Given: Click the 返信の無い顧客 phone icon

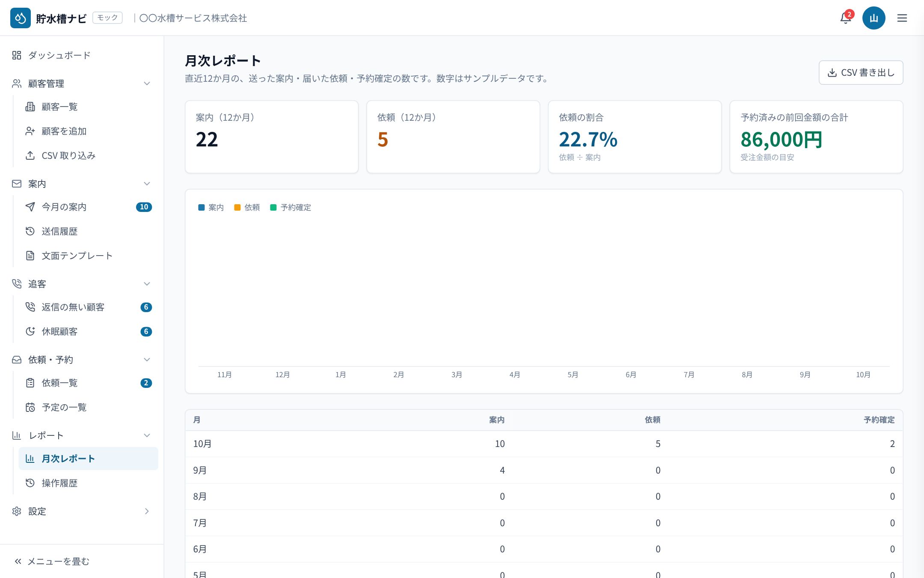Looking at the screenshot, I should click(x=30, y=307).
